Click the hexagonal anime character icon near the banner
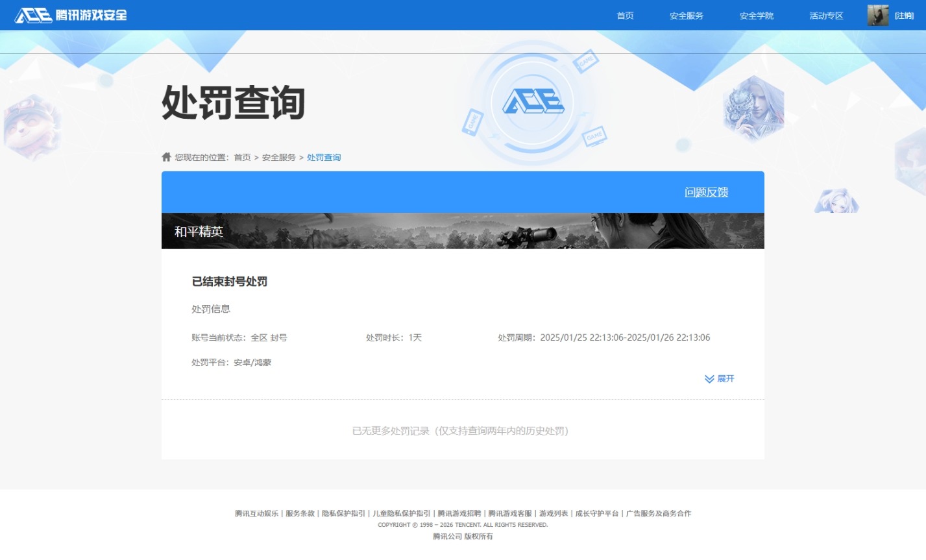Image resolution: width=926 pixels, height=560 pixels. point(837,199)
